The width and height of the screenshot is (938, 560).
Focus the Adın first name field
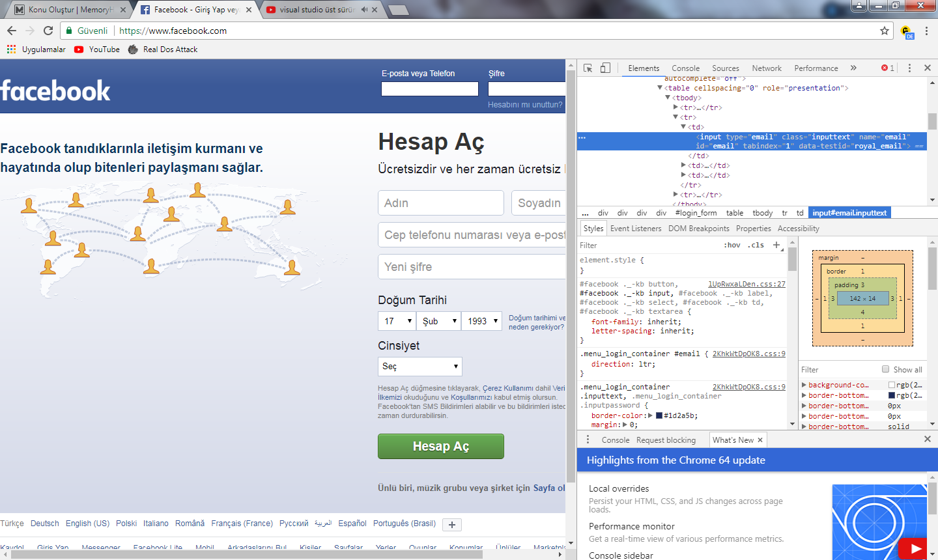coord(441,203)
